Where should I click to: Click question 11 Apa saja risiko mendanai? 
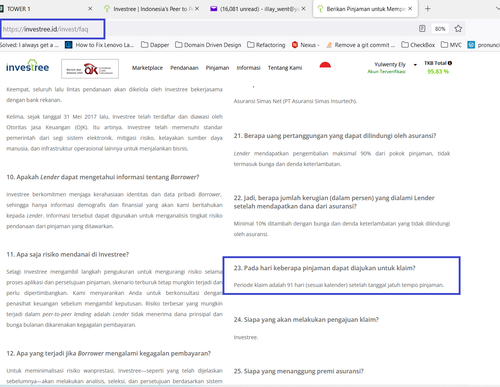point(68,255)
